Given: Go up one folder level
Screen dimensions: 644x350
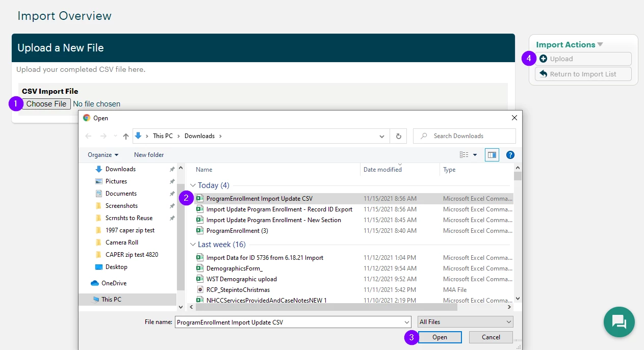Looking at the screenshot, I should click(126, 136).
